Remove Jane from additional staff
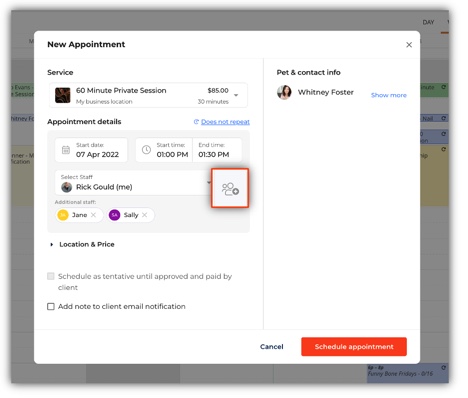Screen dimensions: 468x398 pos(93,215)
